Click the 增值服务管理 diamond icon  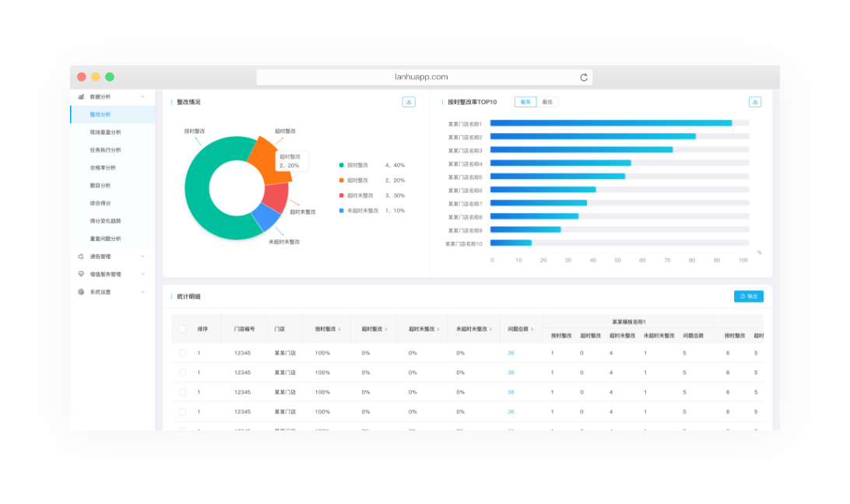click(x=81, y=275)
